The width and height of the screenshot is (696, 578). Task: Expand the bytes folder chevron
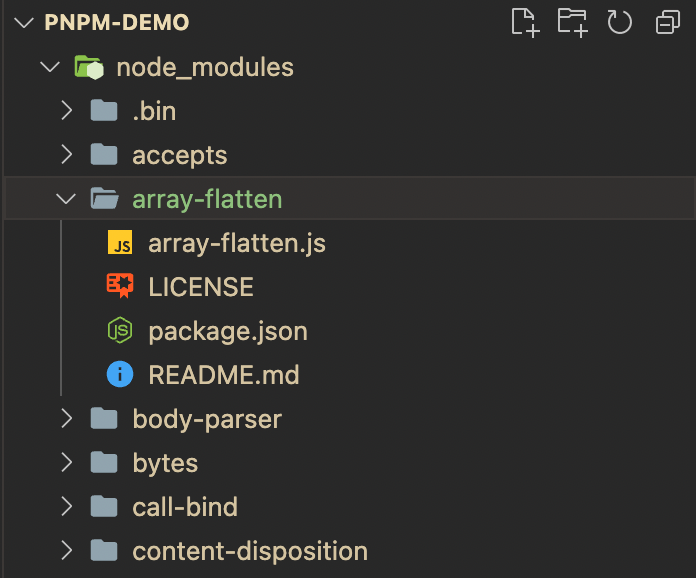click(67, 462)
